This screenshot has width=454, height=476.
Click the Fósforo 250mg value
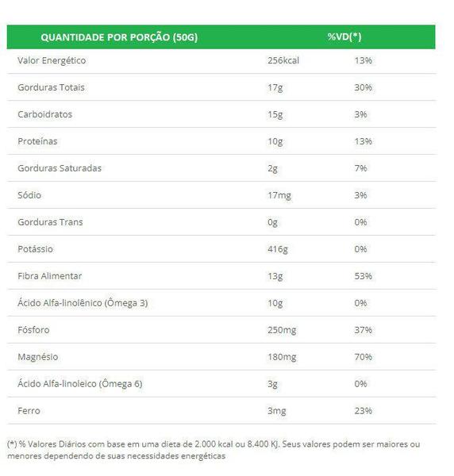coord(282,330)
